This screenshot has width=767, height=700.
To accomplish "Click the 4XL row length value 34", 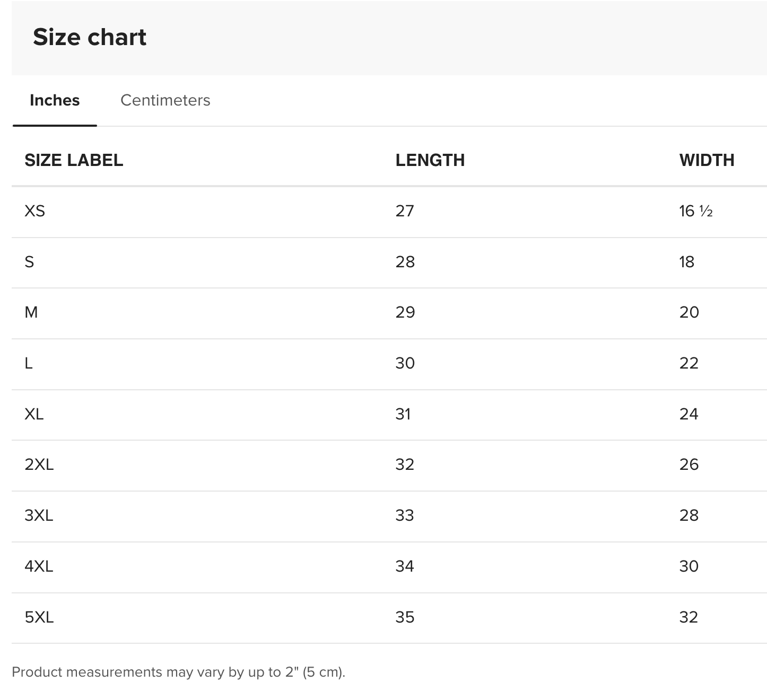I will click(x=404, y=566).
